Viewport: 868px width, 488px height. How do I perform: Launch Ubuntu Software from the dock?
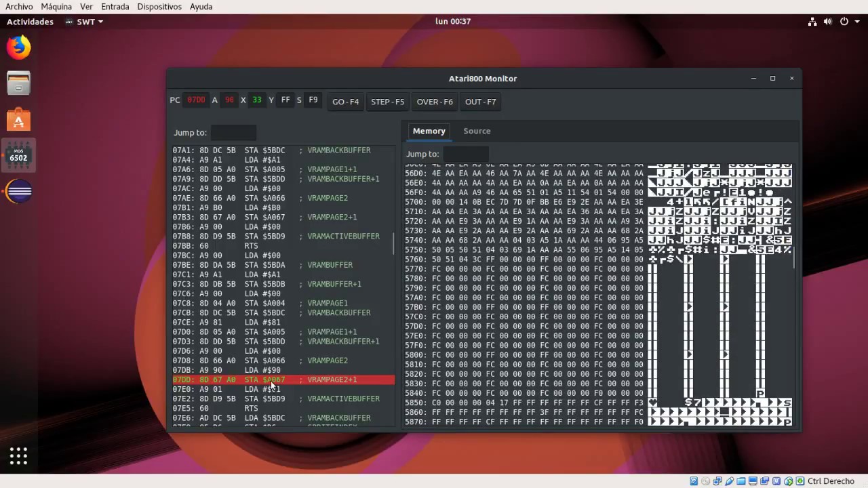pyautogui.click(x=18, y=120)
